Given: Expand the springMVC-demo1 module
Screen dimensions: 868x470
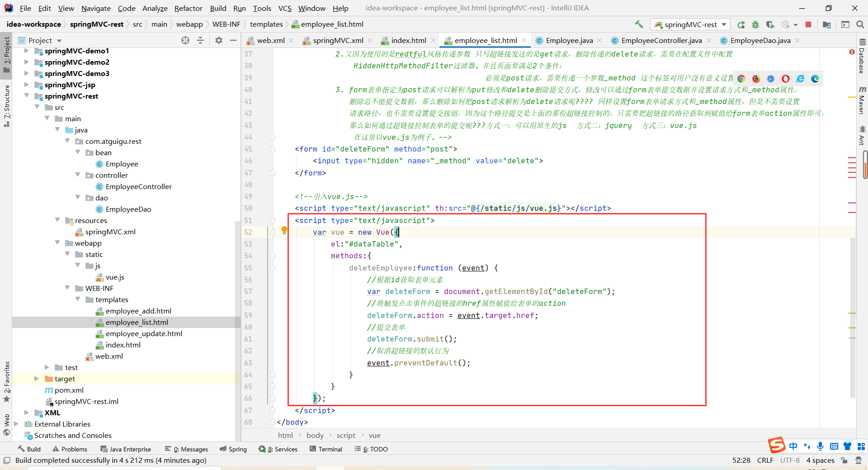Looking at the screenshot, I should click(x=27, y=51).
